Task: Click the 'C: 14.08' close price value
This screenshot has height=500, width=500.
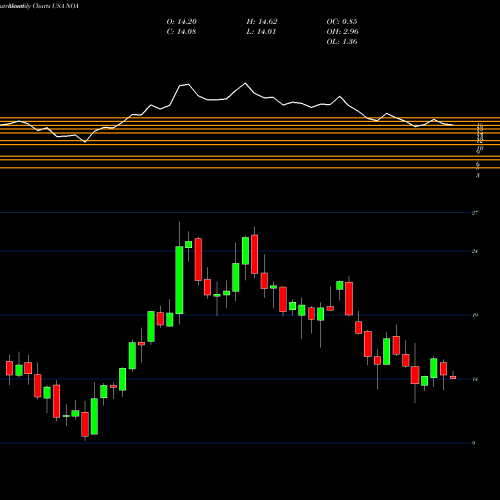Action: [x=181, y=32]
